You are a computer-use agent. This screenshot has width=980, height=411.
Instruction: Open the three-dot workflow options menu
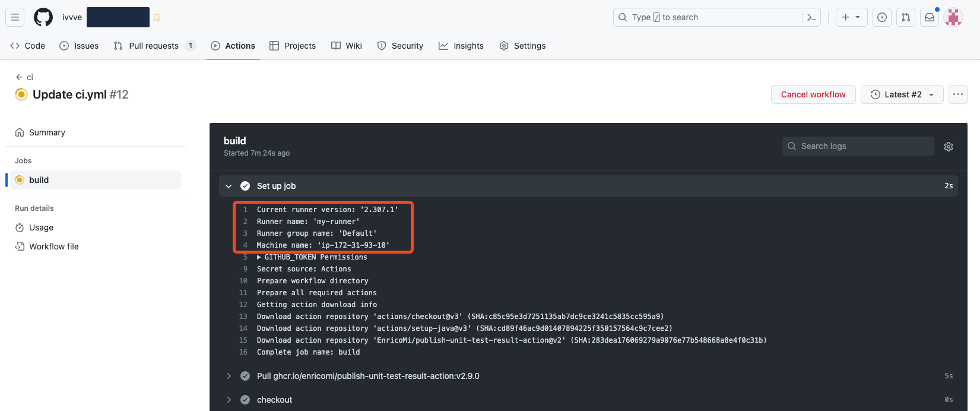[x=958, y=94]
